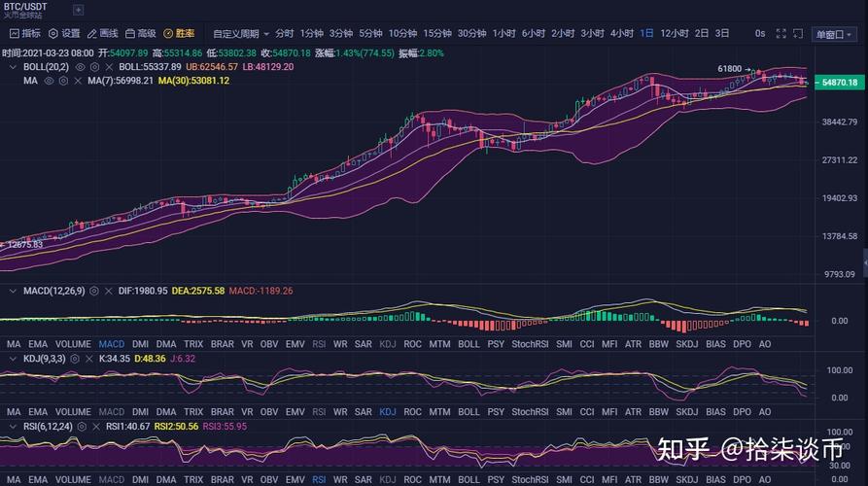Open MA indicator settings gear
Screen dimensions: 868x486
63,81
